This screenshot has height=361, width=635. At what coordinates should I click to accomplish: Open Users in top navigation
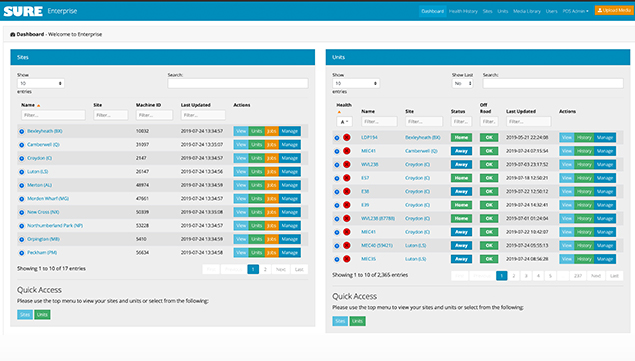tap(552, 11)
